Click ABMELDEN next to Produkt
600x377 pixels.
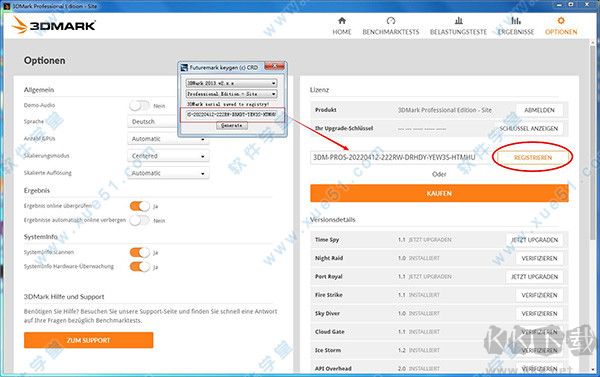(x=539, y=110)
